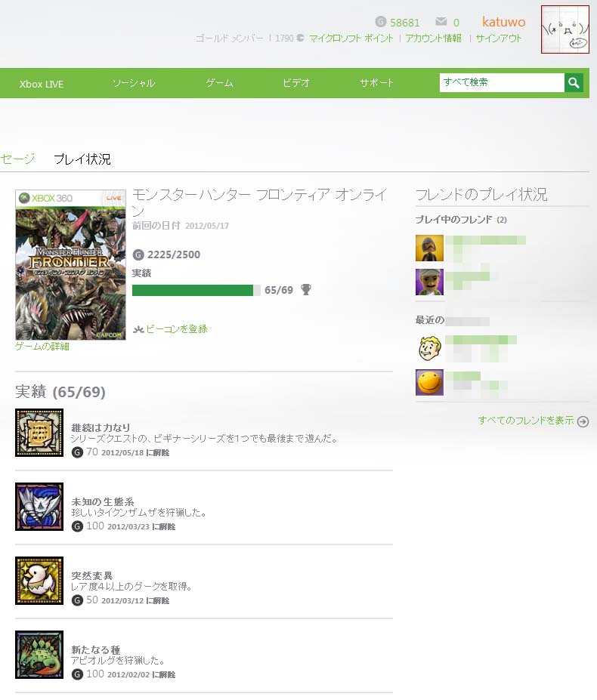Screen dimensions: 597x700
Task: Open the 突然変異 chick achievement icon
Action: coord(39,581)
